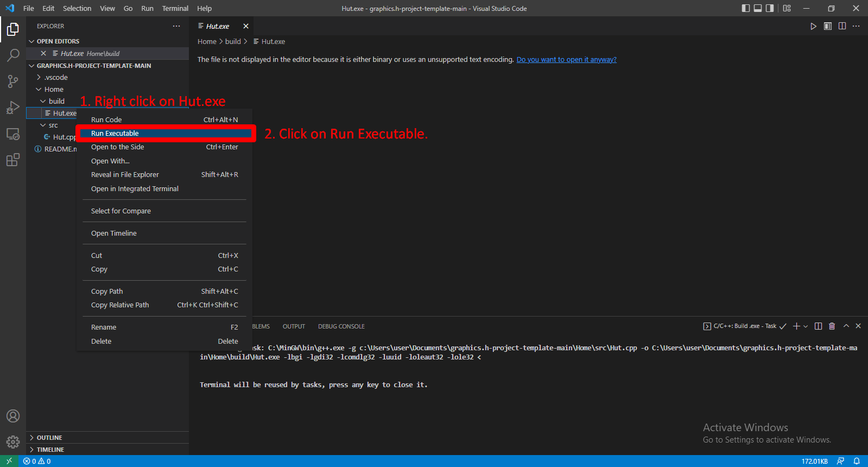
Task: Toggle primary side bar visibility
Action: (746, 8)
